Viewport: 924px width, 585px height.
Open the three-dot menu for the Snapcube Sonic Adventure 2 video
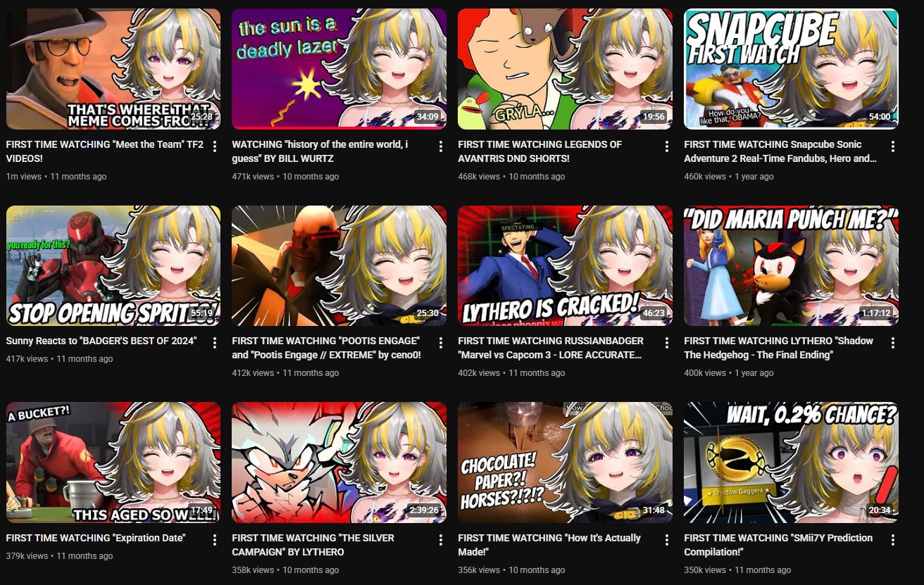coord(893,146)
